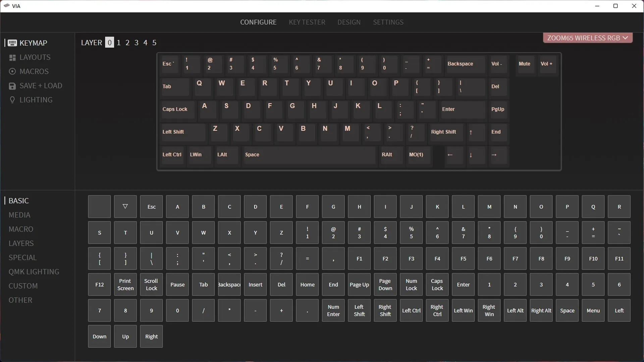Viewport: 644px width, 362px height.
Task: Switch to layer 2
Action: point(127,43)
